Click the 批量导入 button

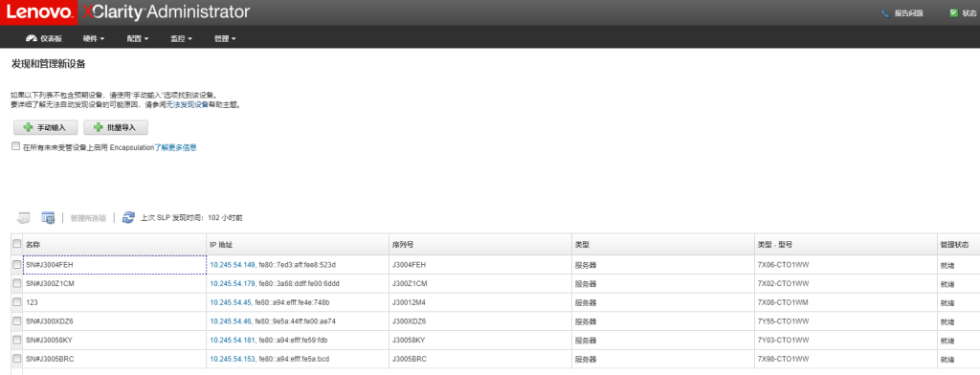pos(116,127)
